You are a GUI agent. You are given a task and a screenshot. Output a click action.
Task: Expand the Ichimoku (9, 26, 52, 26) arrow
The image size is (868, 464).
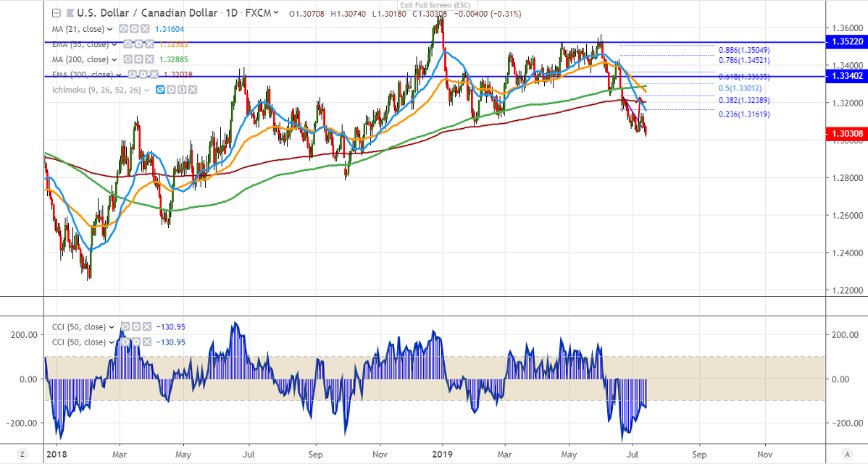click(146, 90)
